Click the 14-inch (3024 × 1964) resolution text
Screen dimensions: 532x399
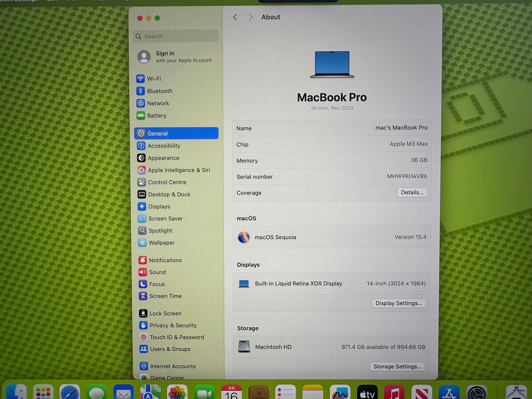tap(396, 283)
